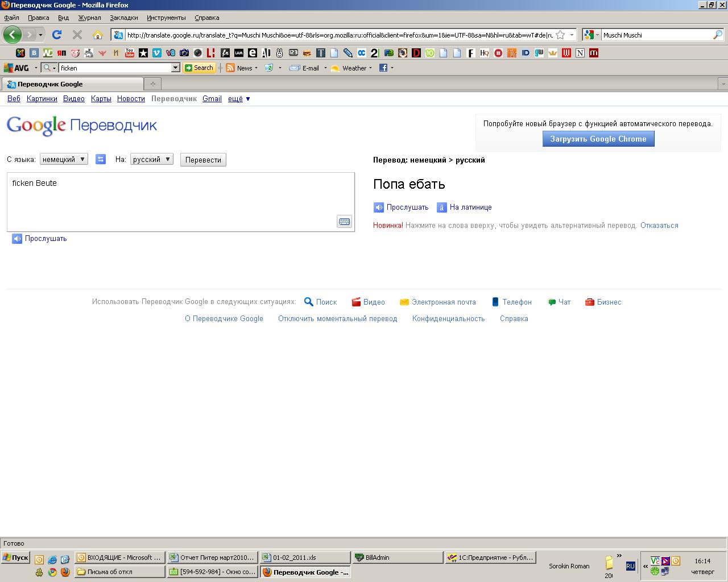This screenshot has height=582, width=728.
Task: Open the burger bookmark icon
Action: point(307,53)
